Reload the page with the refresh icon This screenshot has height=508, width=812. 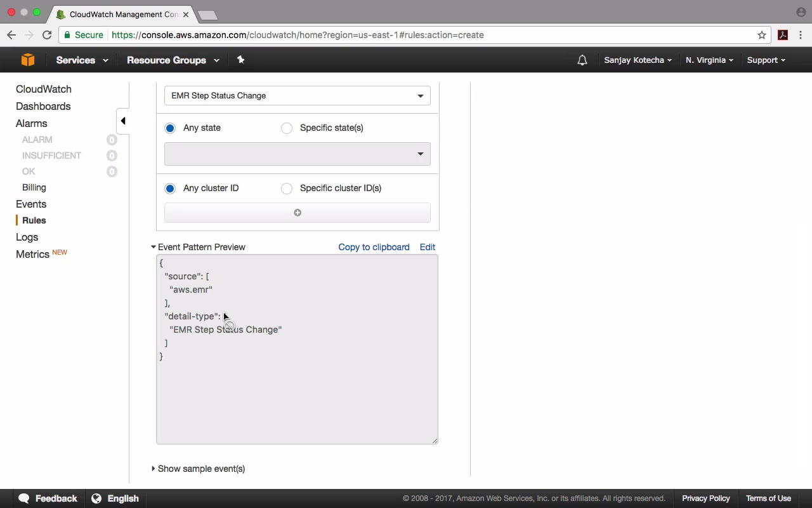click(x=47, y=35)
